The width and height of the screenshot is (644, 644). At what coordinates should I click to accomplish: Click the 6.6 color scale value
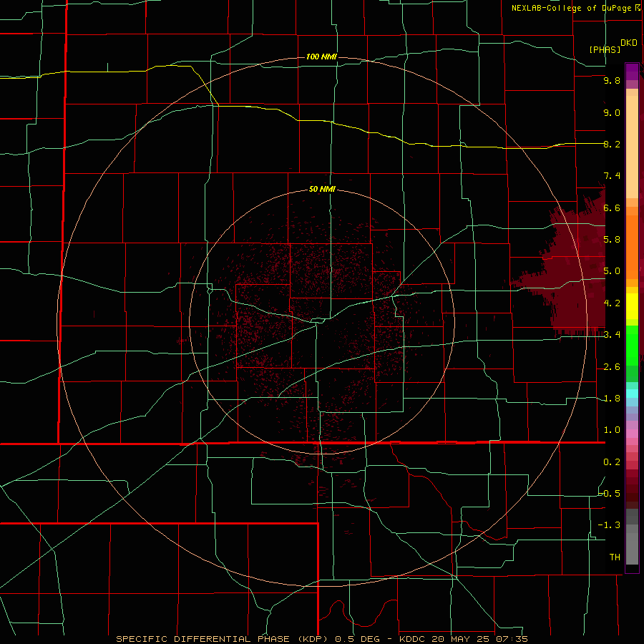tap(612, 208)
